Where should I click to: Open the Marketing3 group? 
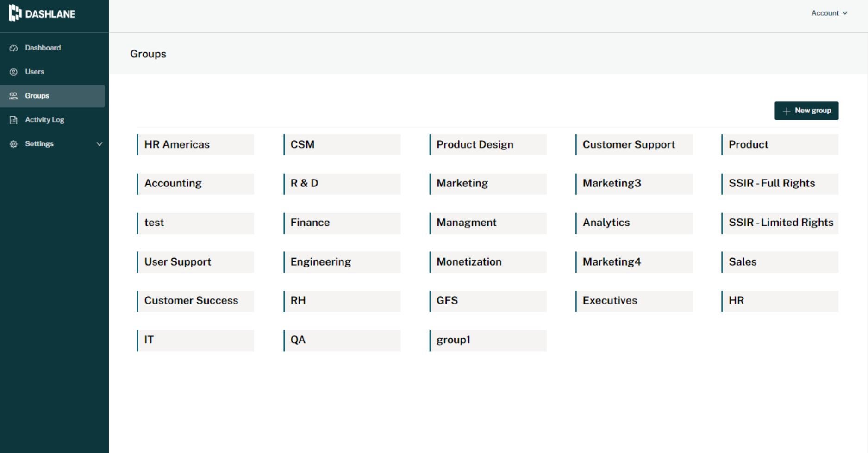[634, 184]
